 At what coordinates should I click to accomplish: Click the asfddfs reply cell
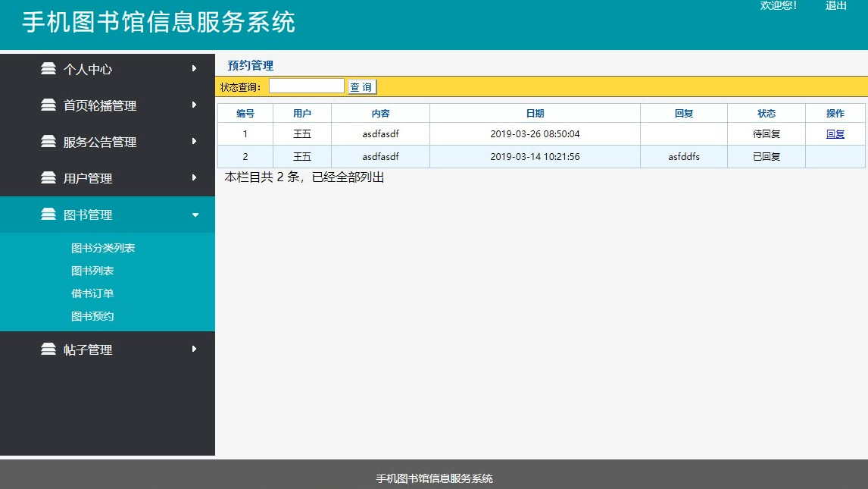684,157
